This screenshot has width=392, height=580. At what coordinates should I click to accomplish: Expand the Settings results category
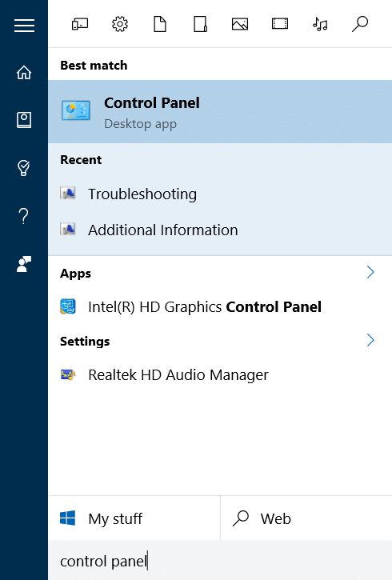(x=370, y=340)
